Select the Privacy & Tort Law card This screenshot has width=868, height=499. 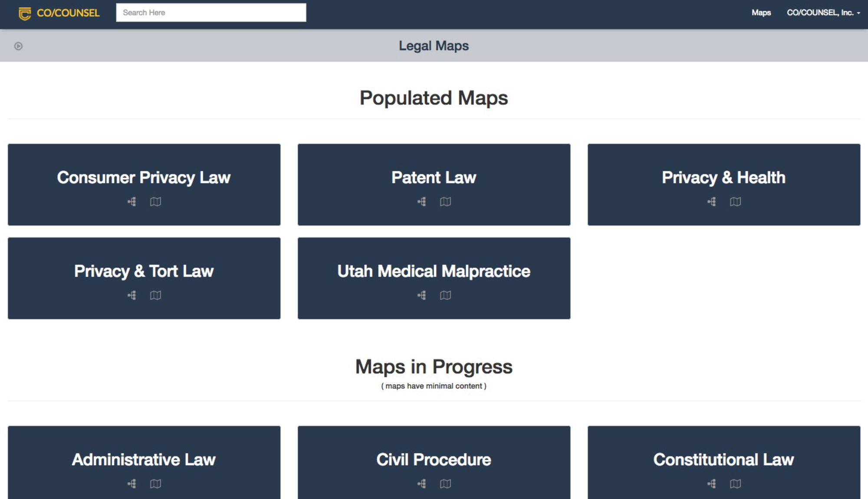(x=144, y=271)
